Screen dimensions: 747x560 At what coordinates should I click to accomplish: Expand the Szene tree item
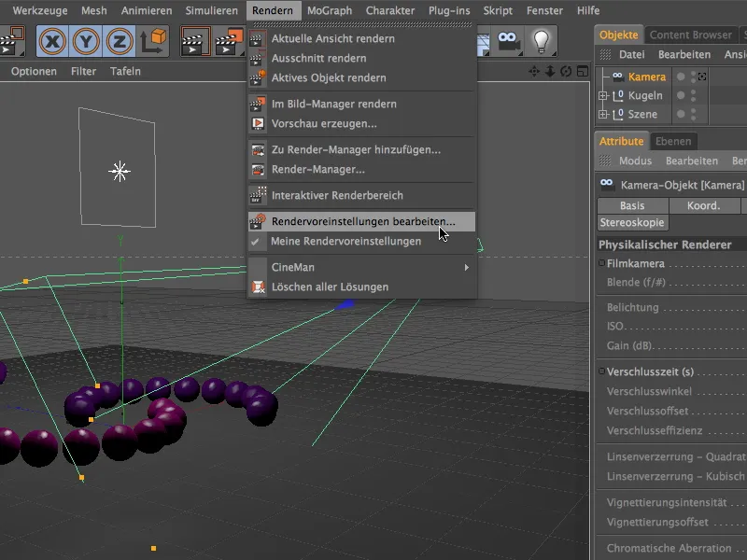click(x=603, y=114)
